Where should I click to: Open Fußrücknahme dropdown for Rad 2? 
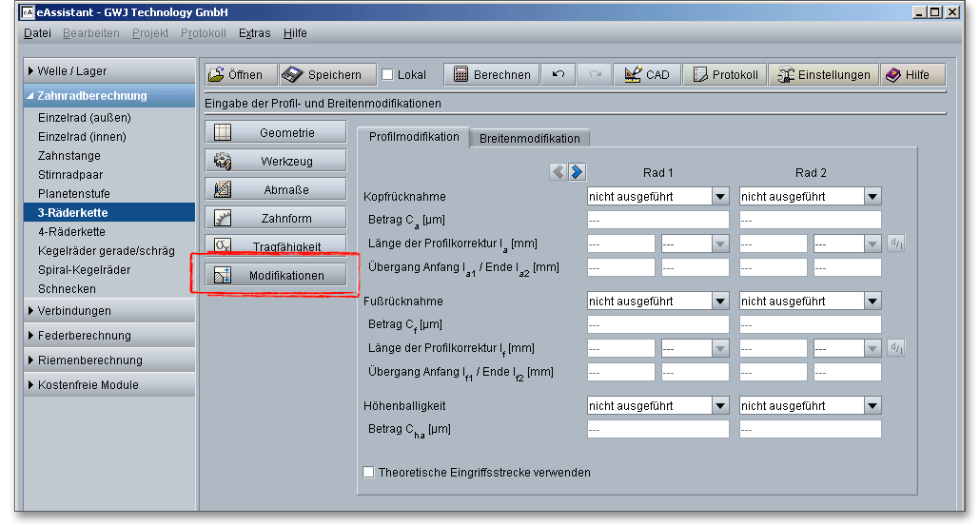pyautogui.click(x=810, y=301)
